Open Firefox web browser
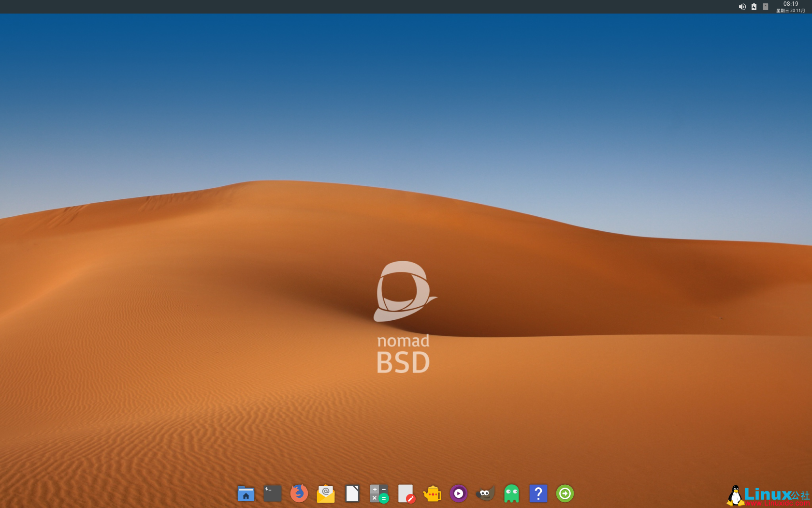This screenshot has height=508, width=812. coord(299,493)
